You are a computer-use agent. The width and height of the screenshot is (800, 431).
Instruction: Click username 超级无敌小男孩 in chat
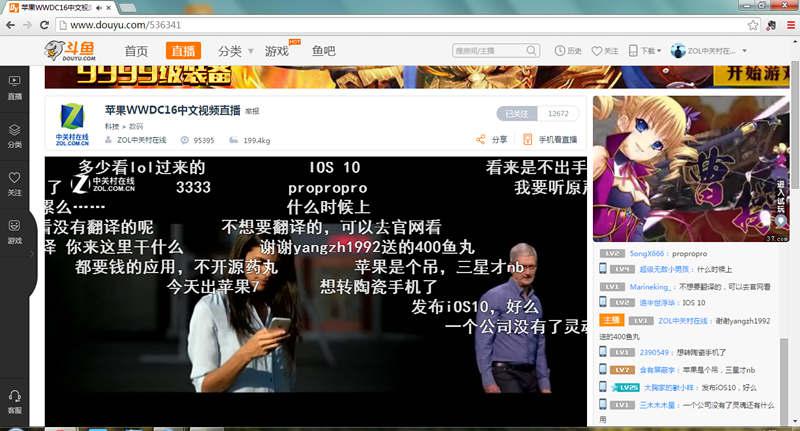[664, 269]
